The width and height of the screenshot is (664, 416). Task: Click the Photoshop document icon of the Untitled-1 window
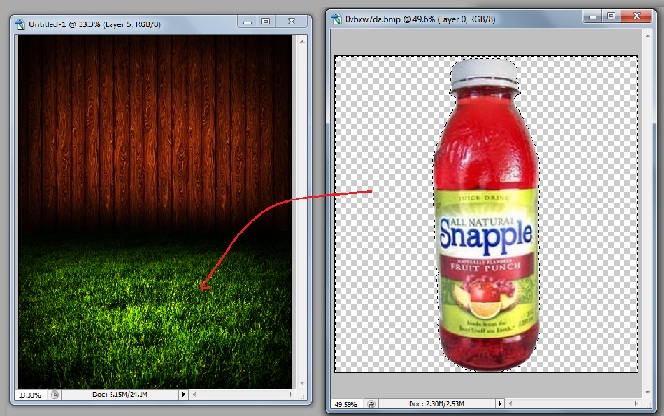pos(19,24)
